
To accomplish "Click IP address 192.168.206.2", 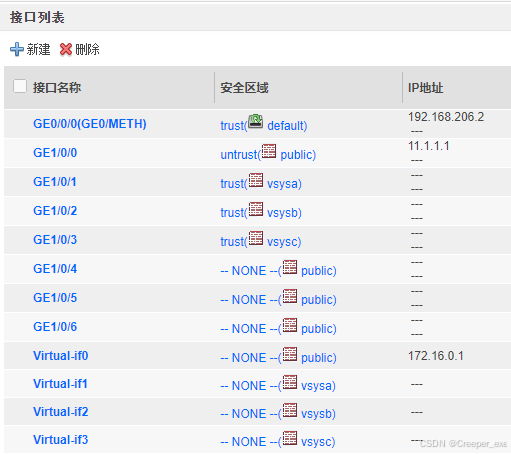I will point(446,117).
